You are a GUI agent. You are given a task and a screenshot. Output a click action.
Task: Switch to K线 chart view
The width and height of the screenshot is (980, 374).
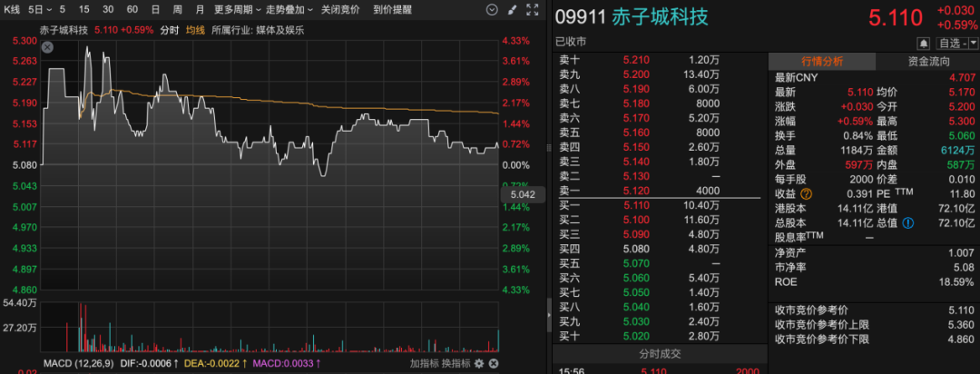click(12, 9)
